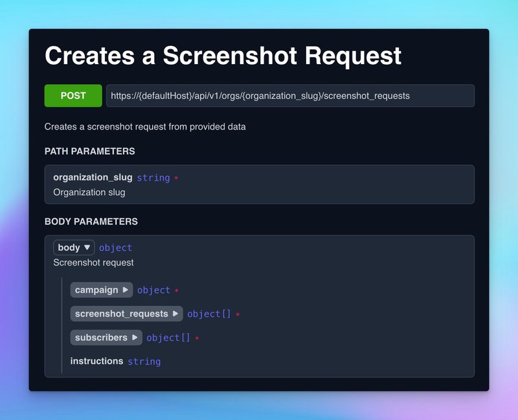518x420 pixels.
Task: Click the page title Creates a Screenshot Request
Action: click(x=223, y=56)
